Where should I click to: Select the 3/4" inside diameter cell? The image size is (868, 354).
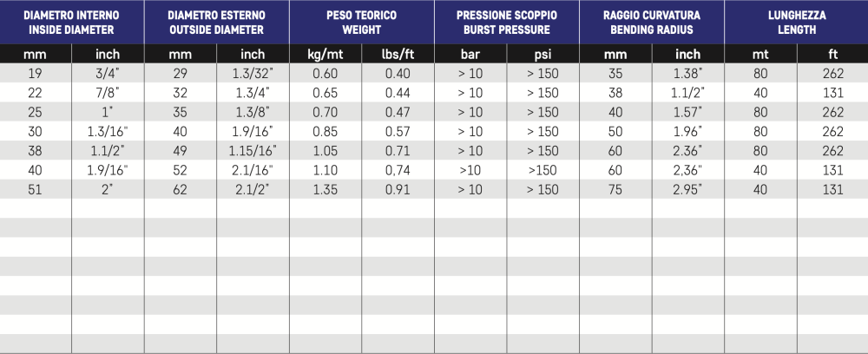pos(108,74)
